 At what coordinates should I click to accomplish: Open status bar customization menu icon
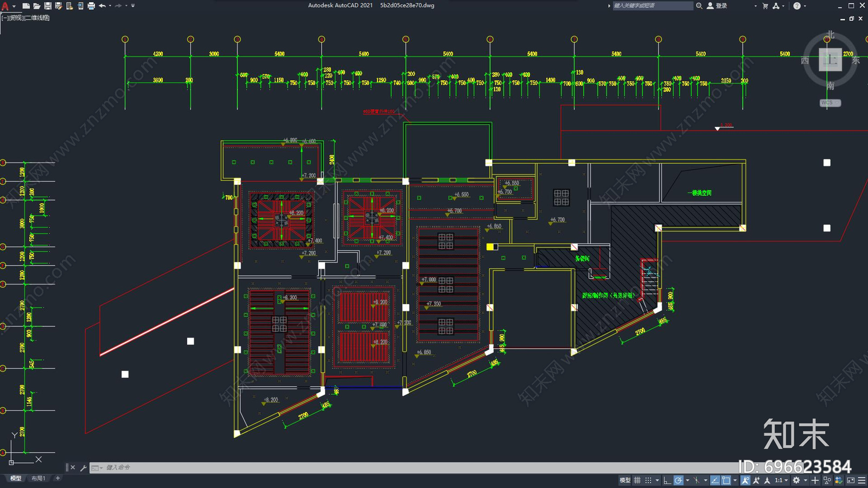coord(861,480)
